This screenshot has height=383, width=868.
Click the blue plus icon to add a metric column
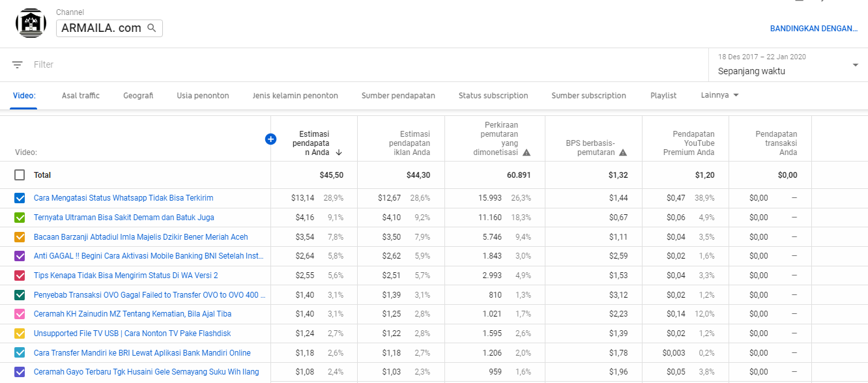click(270, 139)
